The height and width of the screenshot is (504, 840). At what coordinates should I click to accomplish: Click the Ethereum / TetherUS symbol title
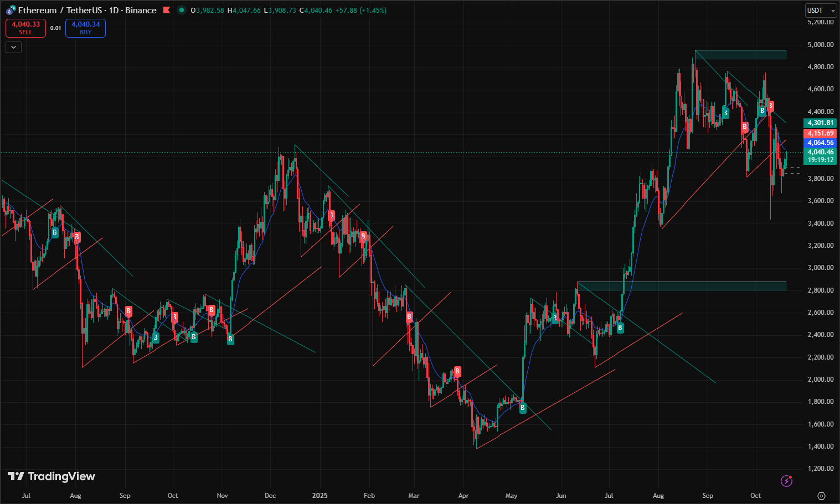pos(61,11)
